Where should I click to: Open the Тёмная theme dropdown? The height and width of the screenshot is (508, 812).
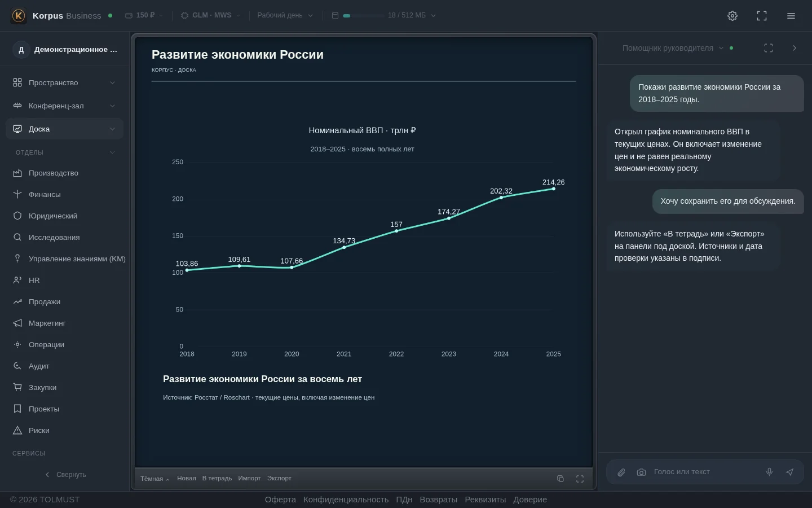[x=155, y=479]
